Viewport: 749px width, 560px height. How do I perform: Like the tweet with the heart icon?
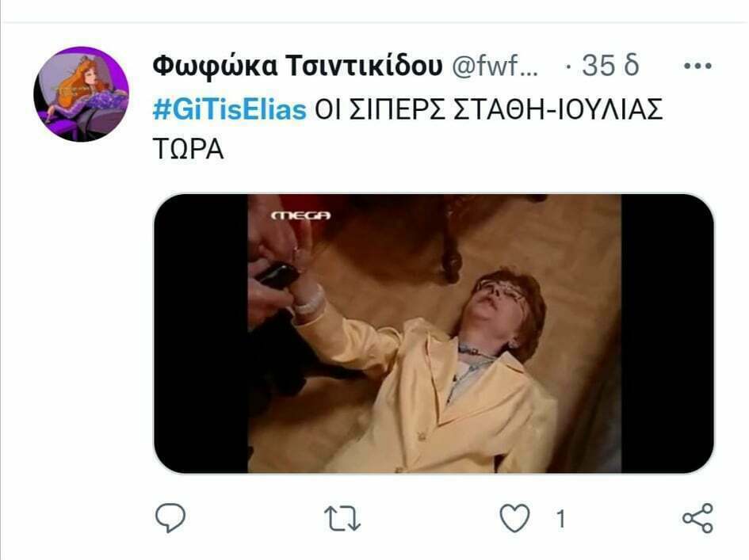pos(514,518)
